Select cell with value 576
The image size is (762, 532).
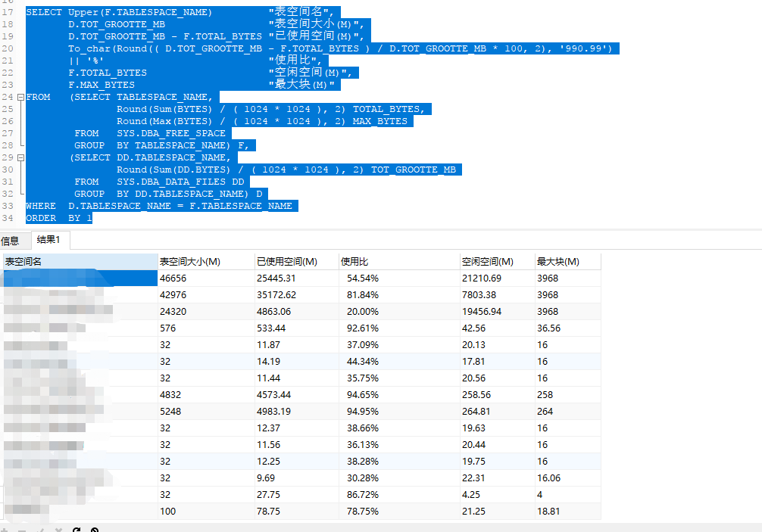[x=206, y=328]
